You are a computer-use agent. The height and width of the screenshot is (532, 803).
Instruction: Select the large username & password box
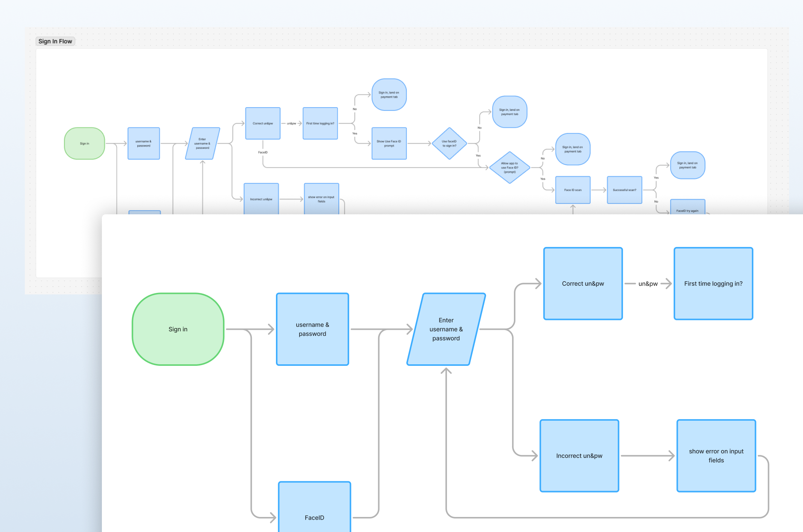[312, 329]
